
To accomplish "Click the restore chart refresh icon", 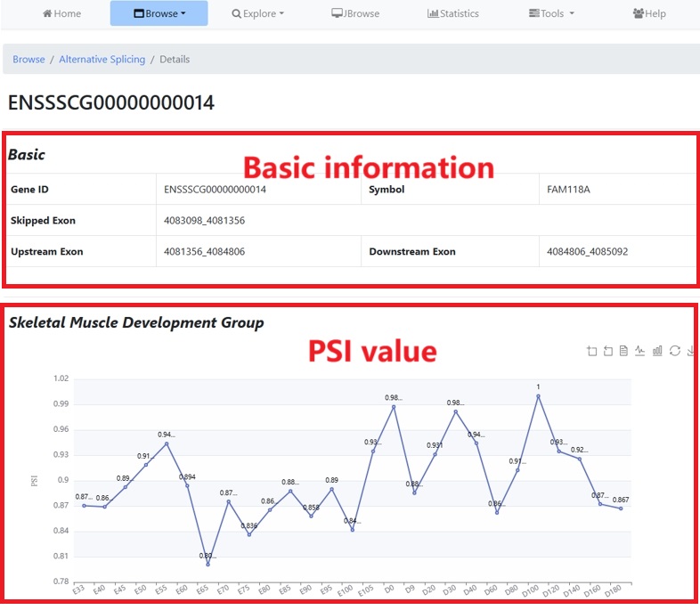I will click(x=674, y=351).
